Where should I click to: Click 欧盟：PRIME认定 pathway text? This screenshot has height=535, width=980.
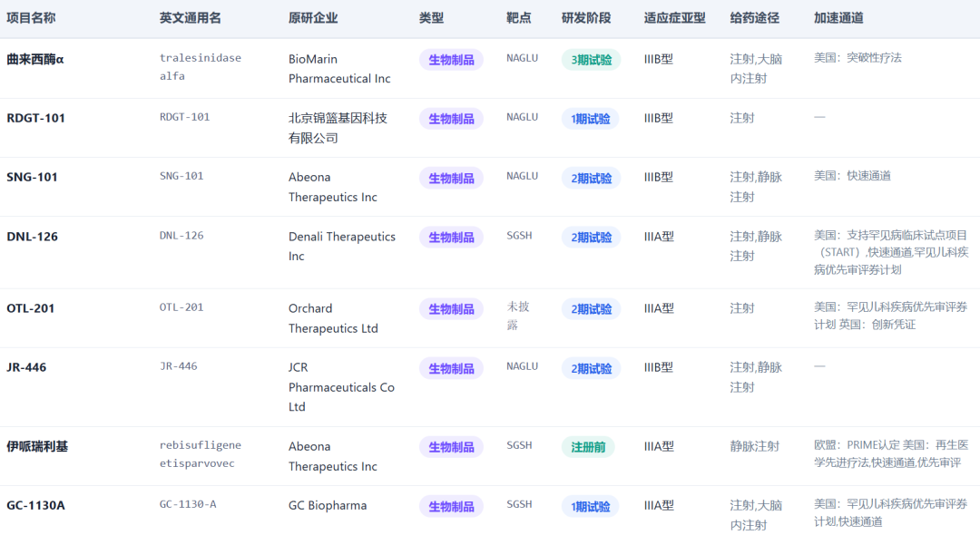[857, 445]
